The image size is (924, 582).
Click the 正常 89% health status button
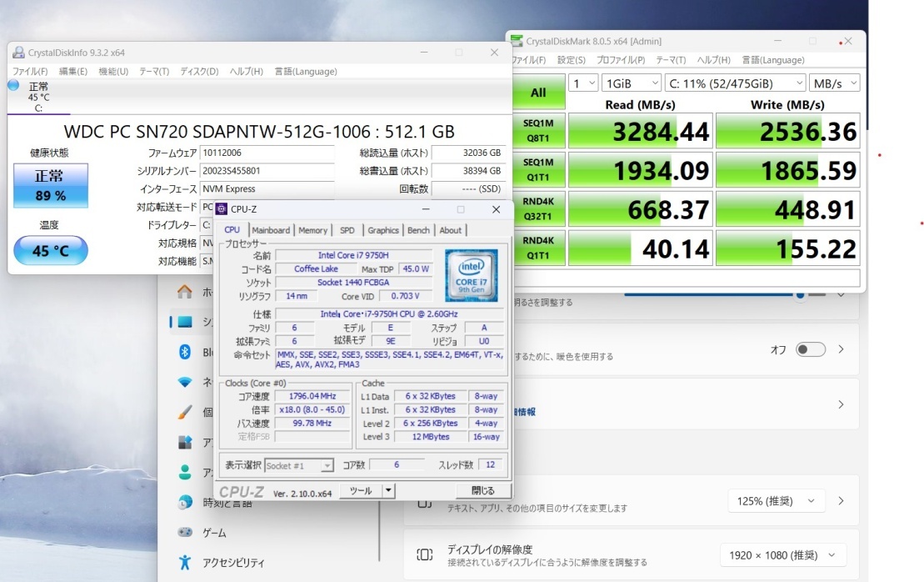(x=51, y=186)
